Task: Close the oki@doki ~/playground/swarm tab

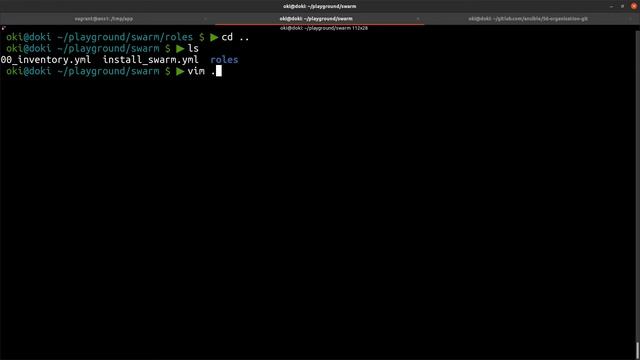Action: point(418,19)
